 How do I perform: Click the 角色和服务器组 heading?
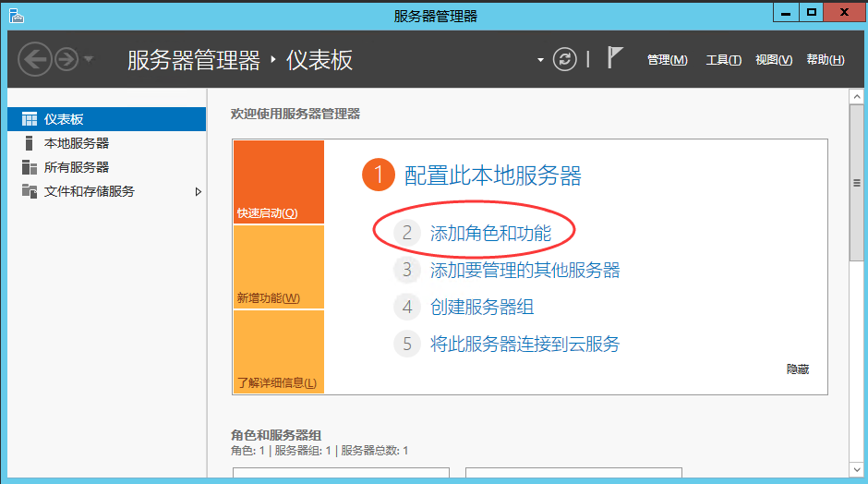pos(276,435)
